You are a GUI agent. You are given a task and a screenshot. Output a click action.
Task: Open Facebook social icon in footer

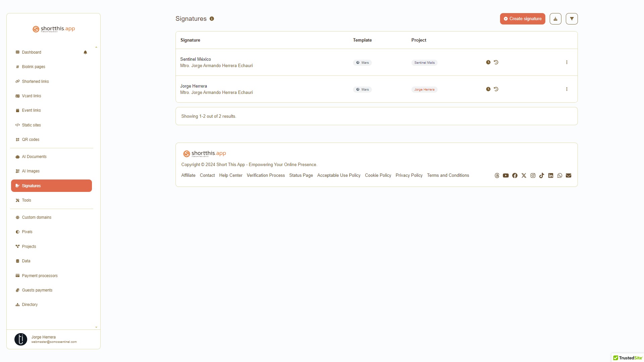(515, 175)
